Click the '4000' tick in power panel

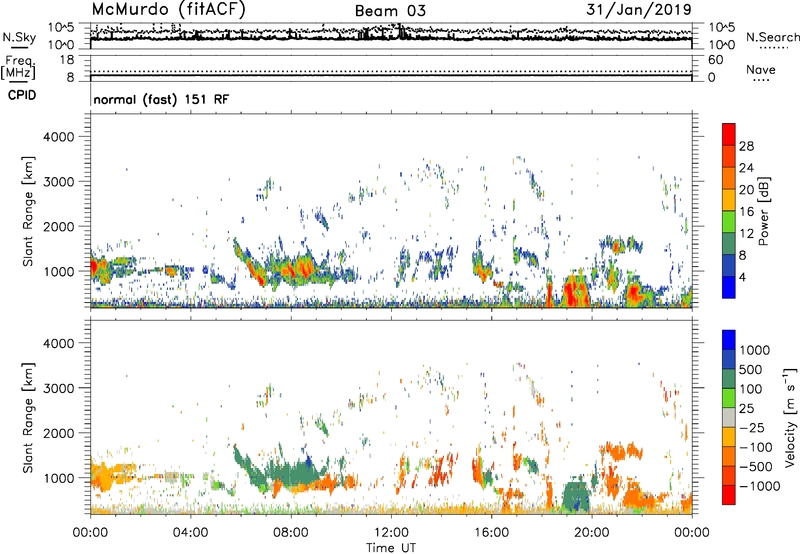[x=58, y=137]
